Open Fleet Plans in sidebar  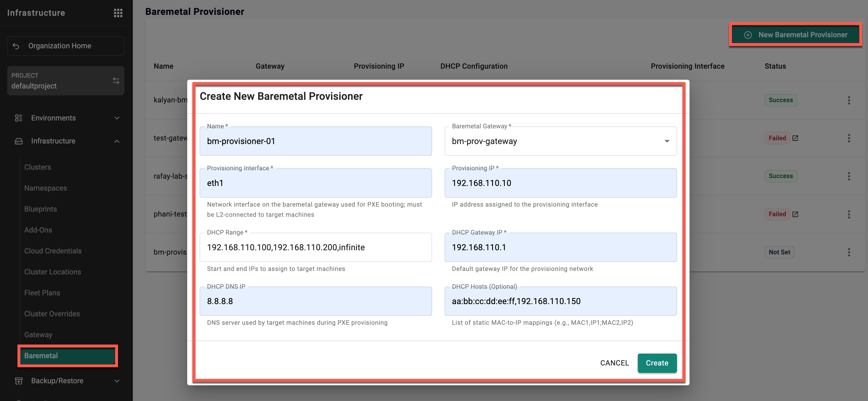tap(42, 293)
